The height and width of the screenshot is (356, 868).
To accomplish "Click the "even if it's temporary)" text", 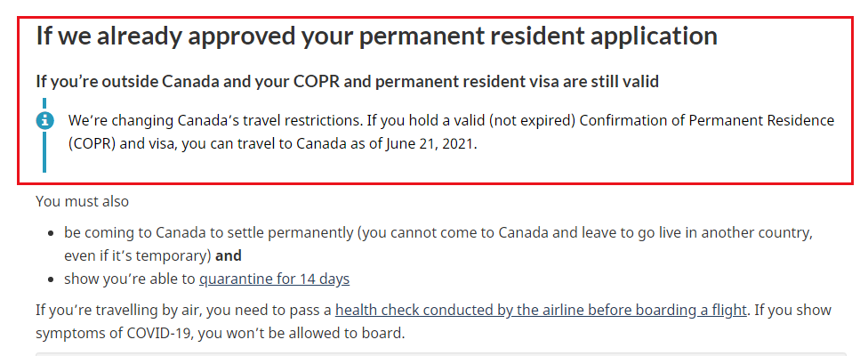I will tap(137, 255).
